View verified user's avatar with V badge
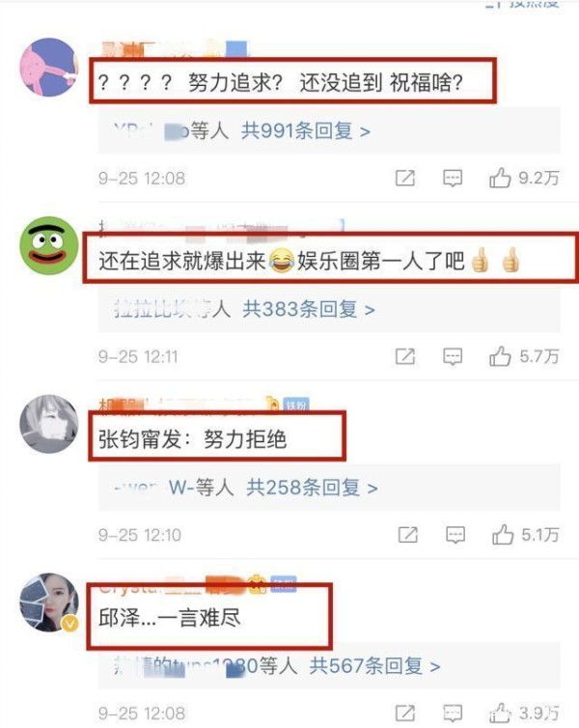The height and width of the screenshot is (728, 579). [48, 602]
